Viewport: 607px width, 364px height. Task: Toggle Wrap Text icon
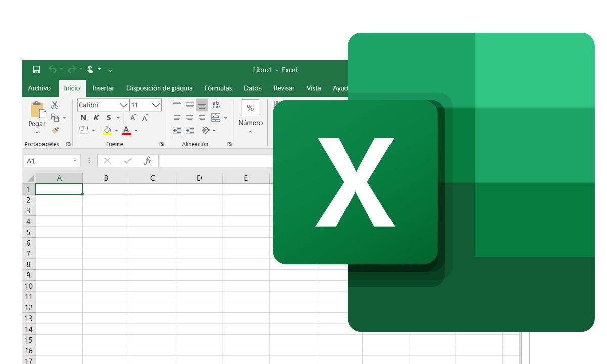click(216, 105)
